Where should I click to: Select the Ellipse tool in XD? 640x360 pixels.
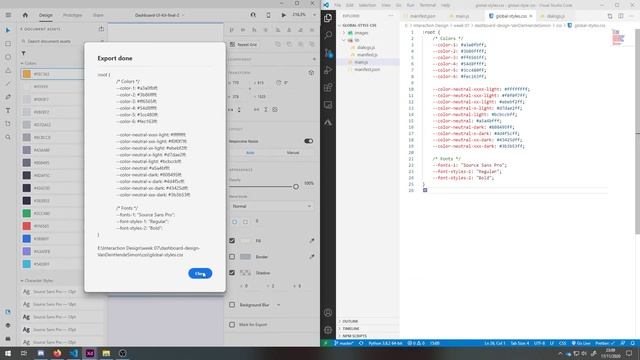[8, 57]
